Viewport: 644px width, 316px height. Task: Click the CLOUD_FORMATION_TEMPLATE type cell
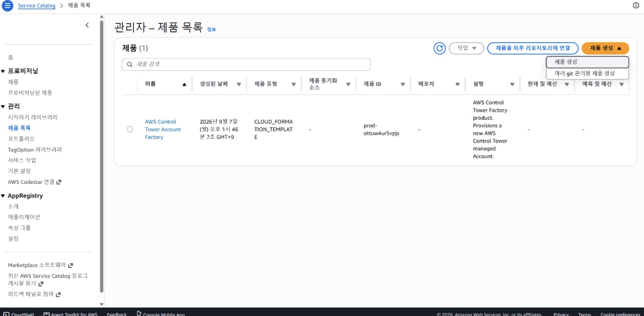pos(274,129)
